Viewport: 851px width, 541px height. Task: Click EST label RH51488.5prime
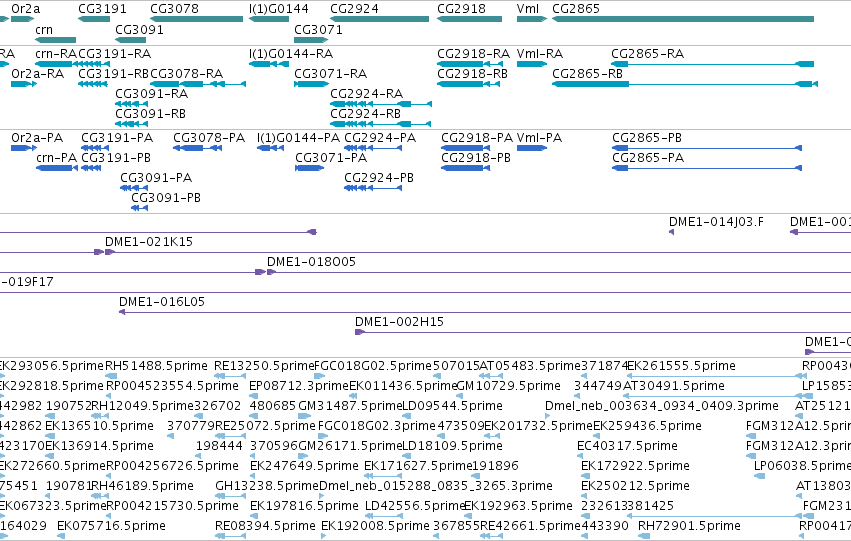pos(156,366)
